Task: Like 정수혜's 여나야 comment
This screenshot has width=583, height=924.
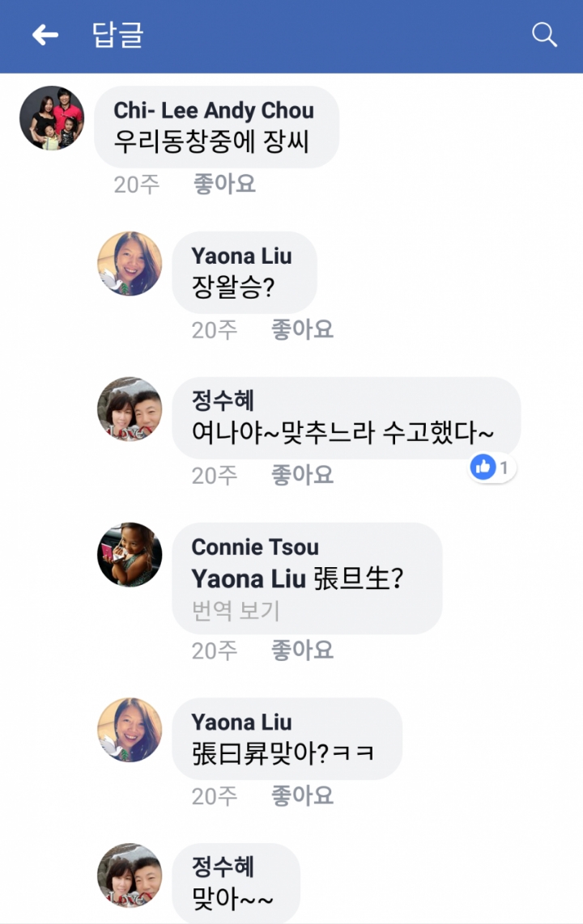Action: click(x=302, y=475)
